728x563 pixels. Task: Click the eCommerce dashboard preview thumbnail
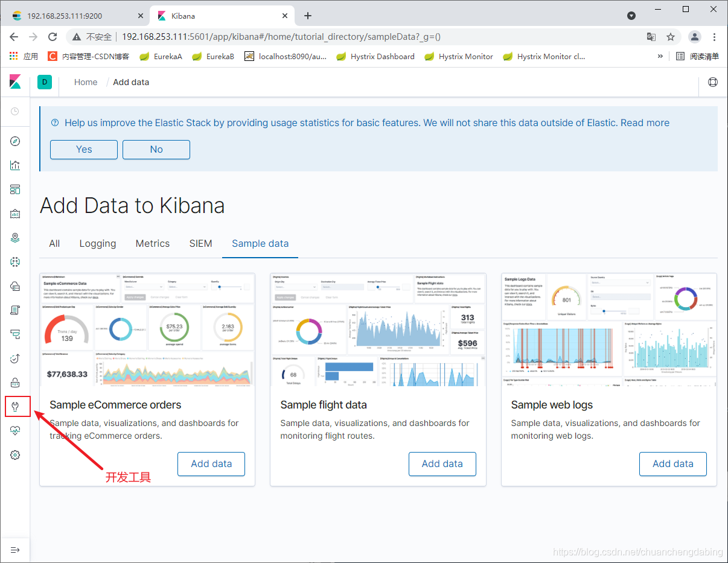pos(147,329)
